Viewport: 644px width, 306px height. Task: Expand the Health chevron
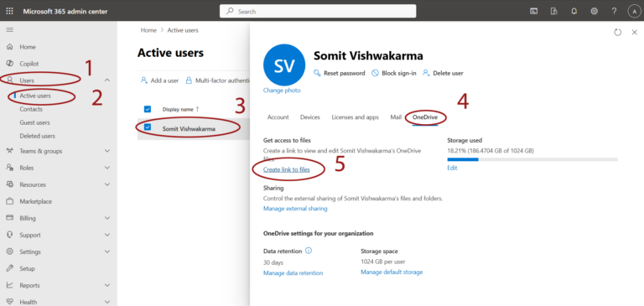107,302
